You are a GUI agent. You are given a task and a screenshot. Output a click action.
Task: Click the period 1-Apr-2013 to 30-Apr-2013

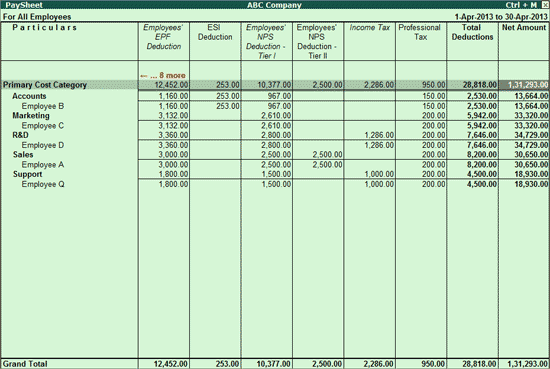point(501,17)
